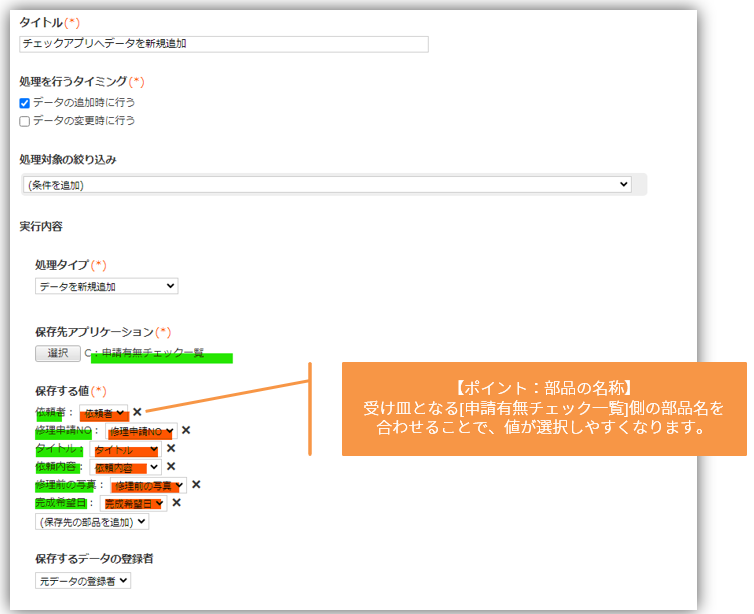The width and height of the screenshot is (754, 614).
Task: Remove the 依頼者 row with its X icon
Action: click(137, 411)
